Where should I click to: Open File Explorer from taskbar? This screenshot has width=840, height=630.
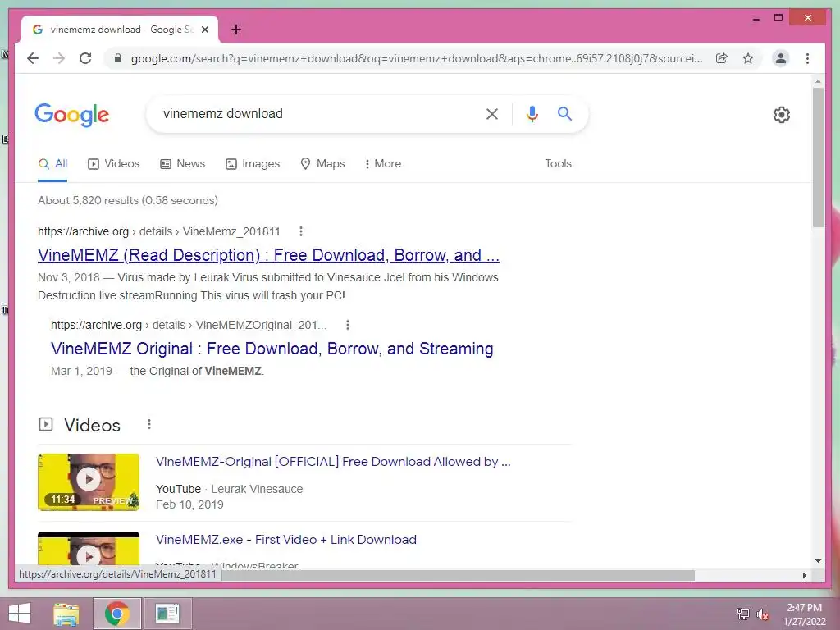pyautogui.click(x=66, y=614)
